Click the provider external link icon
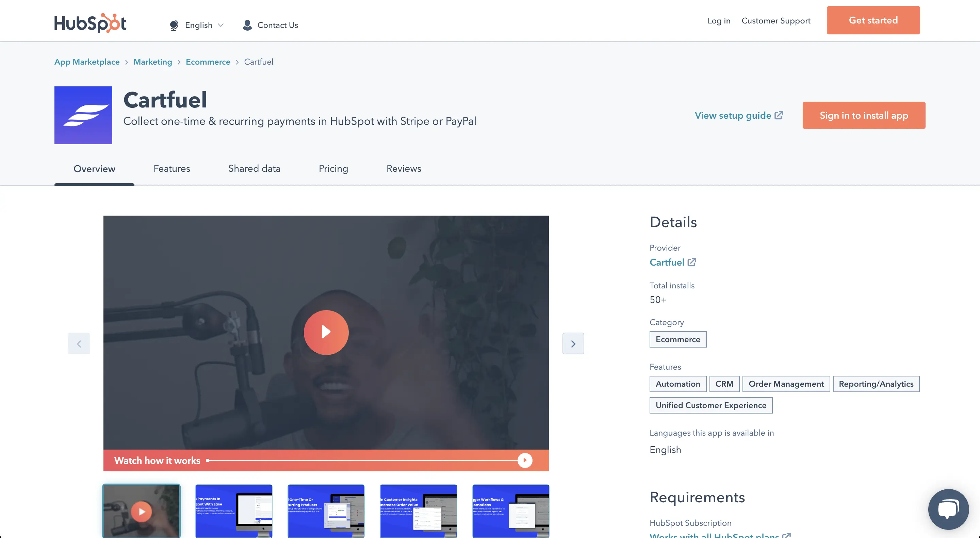This screenshot has height=538, width=980. click(x=692, y=262)
